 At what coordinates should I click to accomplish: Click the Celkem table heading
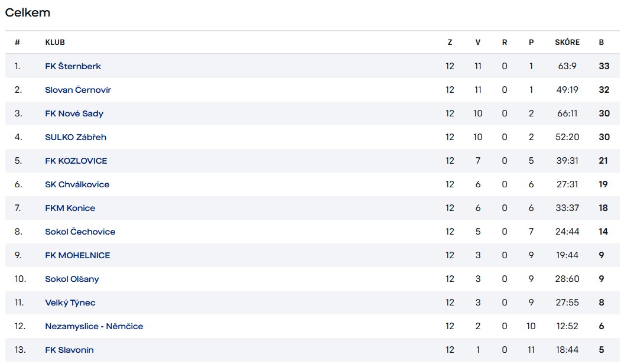27,12
